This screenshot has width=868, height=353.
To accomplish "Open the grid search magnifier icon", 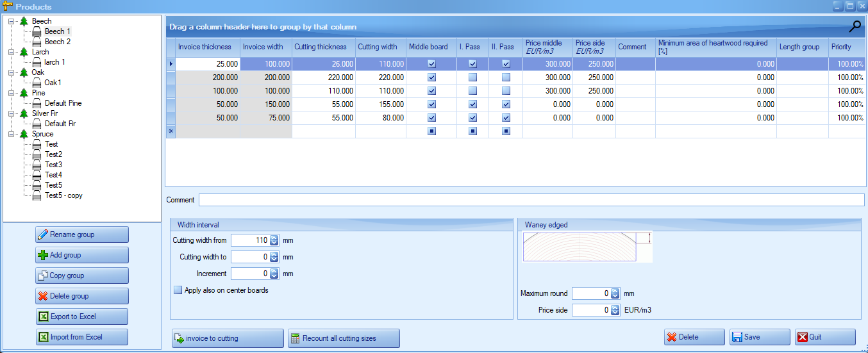I will (855, 26).
